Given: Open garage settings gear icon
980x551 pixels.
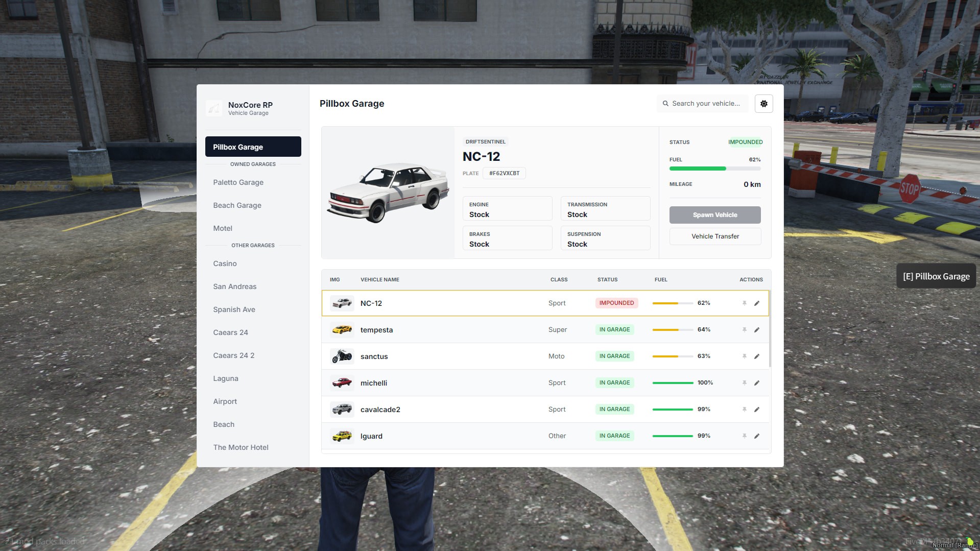Looking at the screenshot, I should click(763, 104).
